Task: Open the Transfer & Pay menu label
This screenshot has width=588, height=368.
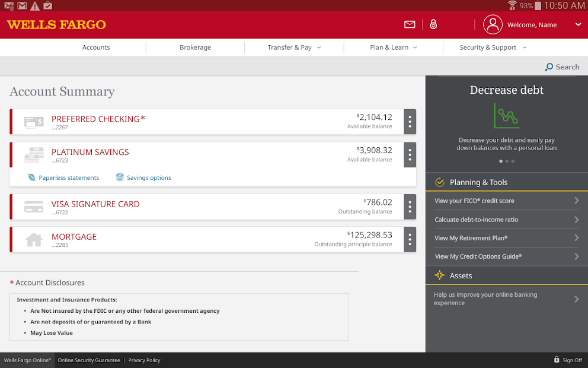Action: tap(289, 47)
